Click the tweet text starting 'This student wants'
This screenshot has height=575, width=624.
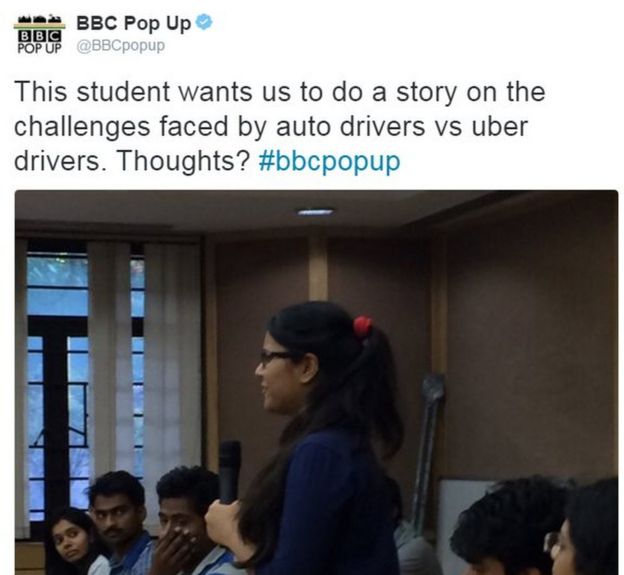tap(279, 126)
